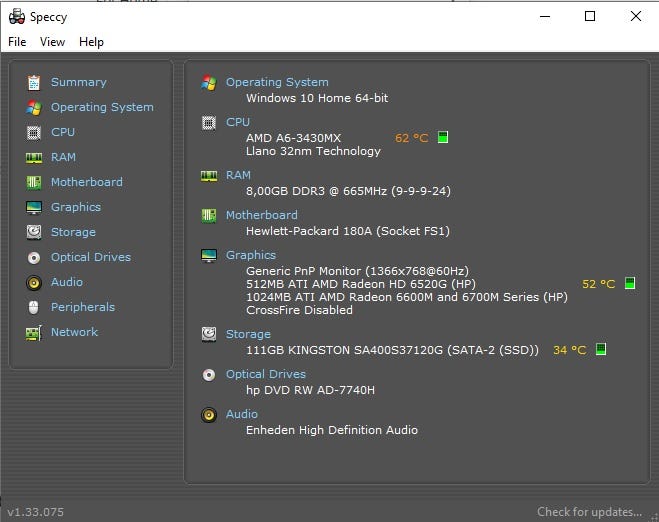
Task: Open the Storage heading link in summary
Action: point(248,334)
